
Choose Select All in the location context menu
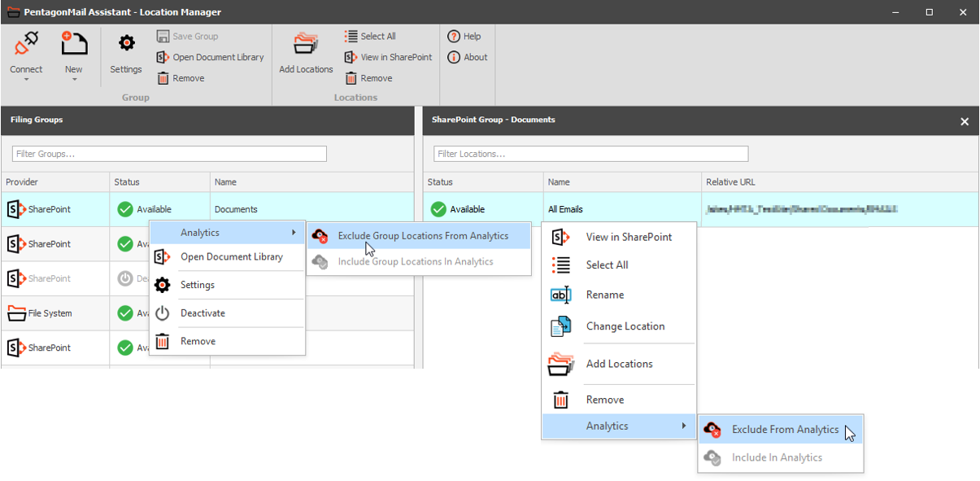[x=619, y=265]
